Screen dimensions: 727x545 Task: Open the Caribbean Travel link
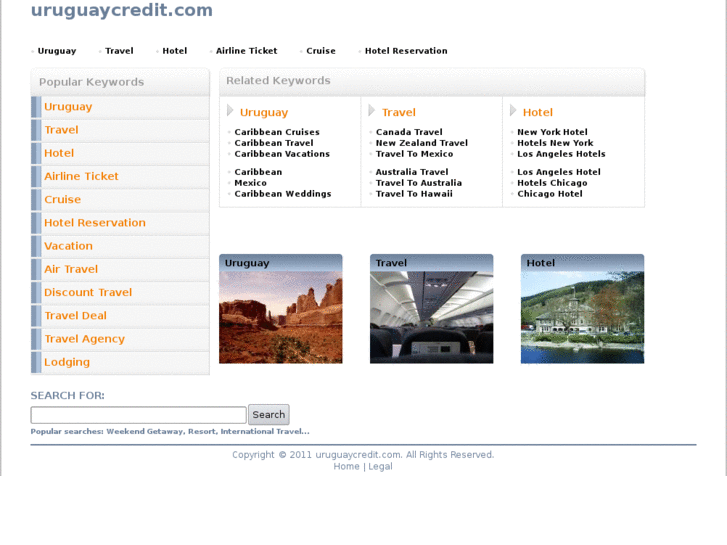pyautogui.click(x=274, y=143)
